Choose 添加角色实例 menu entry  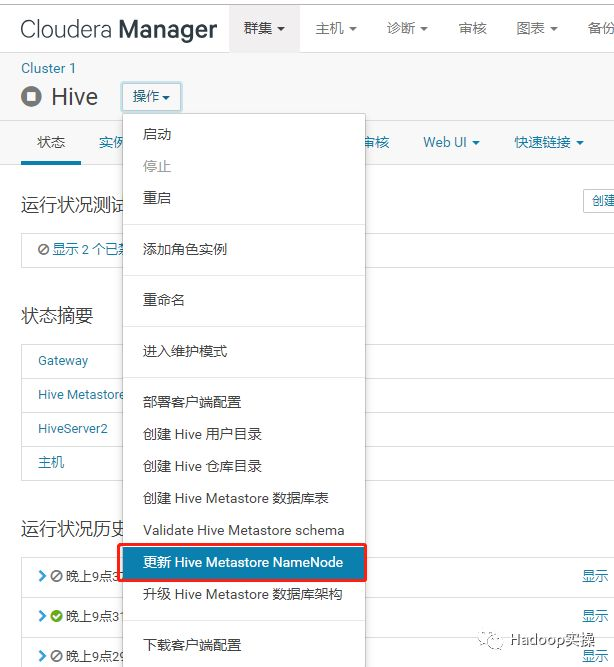pos(244,249)
